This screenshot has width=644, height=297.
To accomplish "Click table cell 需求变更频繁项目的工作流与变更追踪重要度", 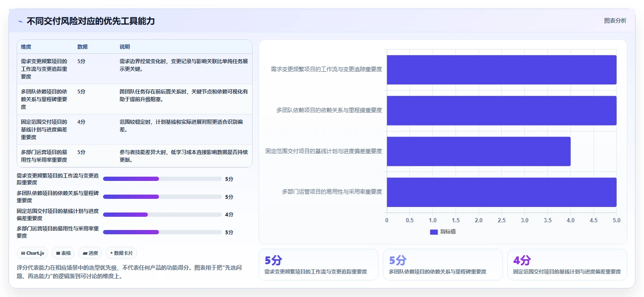I will (44, 69).
